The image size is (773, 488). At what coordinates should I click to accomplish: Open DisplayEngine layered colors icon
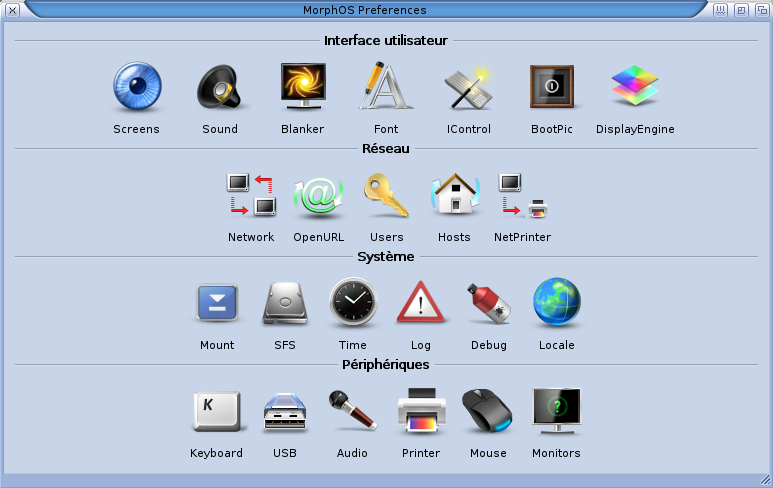(635, 85)
